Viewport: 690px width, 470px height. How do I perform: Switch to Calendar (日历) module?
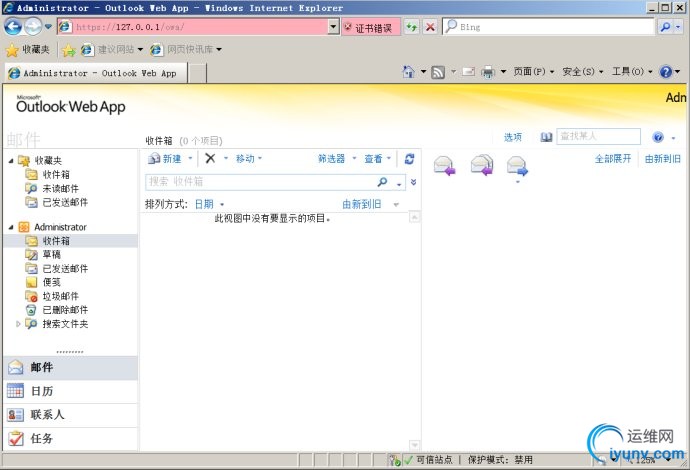(x=70, y=391)
